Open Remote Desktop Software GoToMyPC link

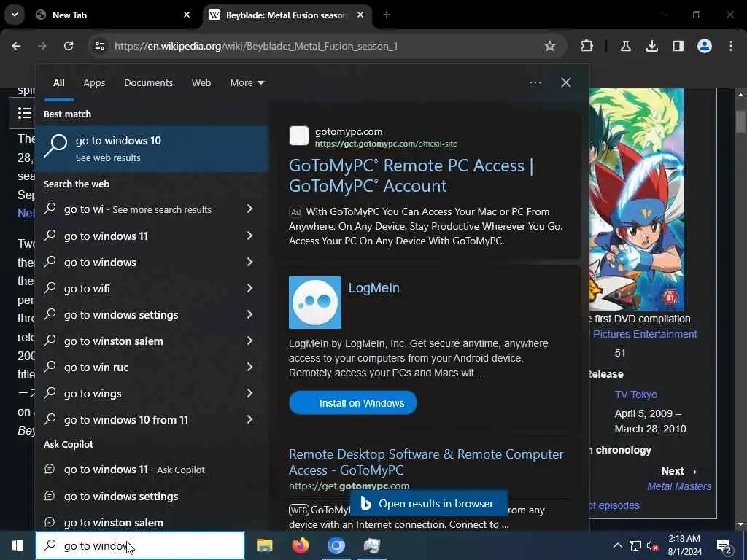point(426,462)
